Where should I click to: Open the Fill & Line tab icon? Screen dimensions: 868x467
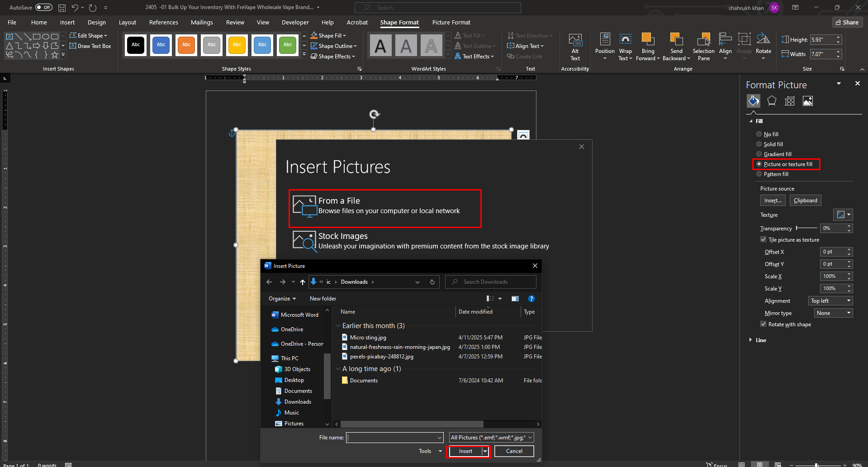754,101
